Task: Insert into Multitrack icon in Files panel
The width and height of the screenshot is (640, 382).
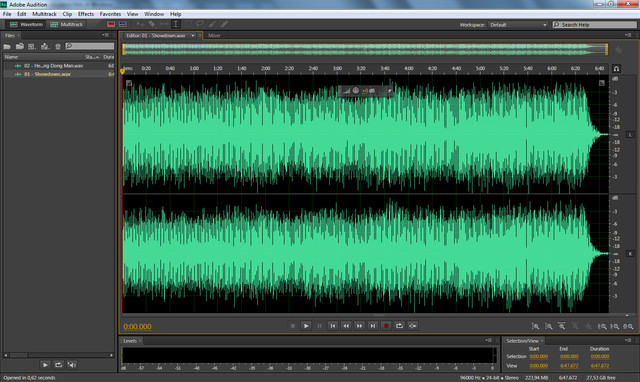Action: click(45, 47)
